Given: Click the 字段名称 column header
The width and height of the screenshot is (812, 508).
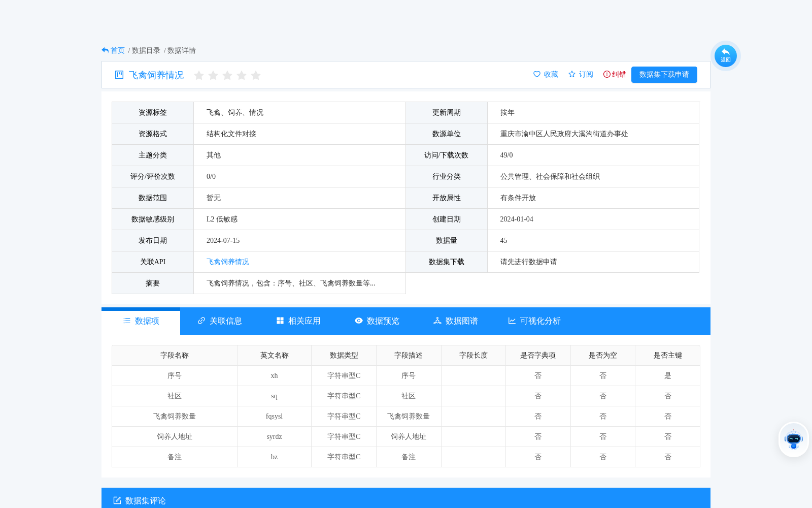Looking at the screenshot, I should pos(175,355).
